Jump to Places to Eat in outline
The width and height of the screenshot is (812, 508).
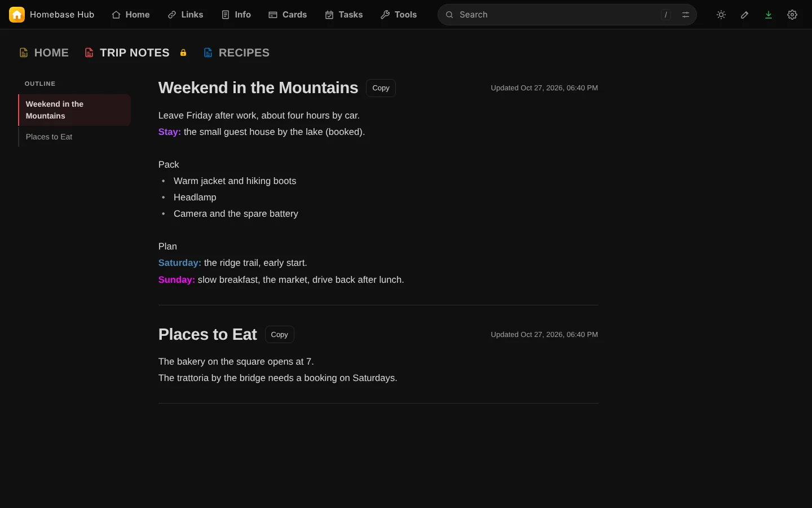[x=74, y=137]
